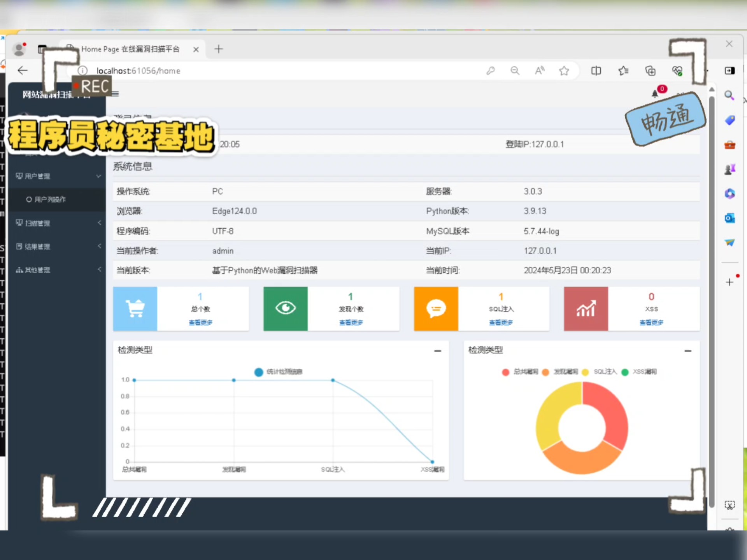Screen dimensions: 747x560
Task: Open the shopping icon in Edge sidebar
Action: pyautogui.click(x=729, y=120)
